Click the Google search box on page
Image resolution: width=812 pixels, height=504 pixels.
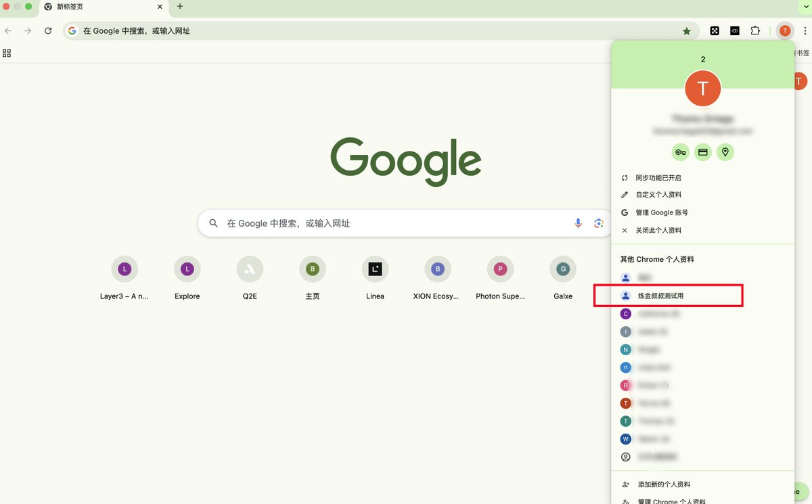pos(404,223)
